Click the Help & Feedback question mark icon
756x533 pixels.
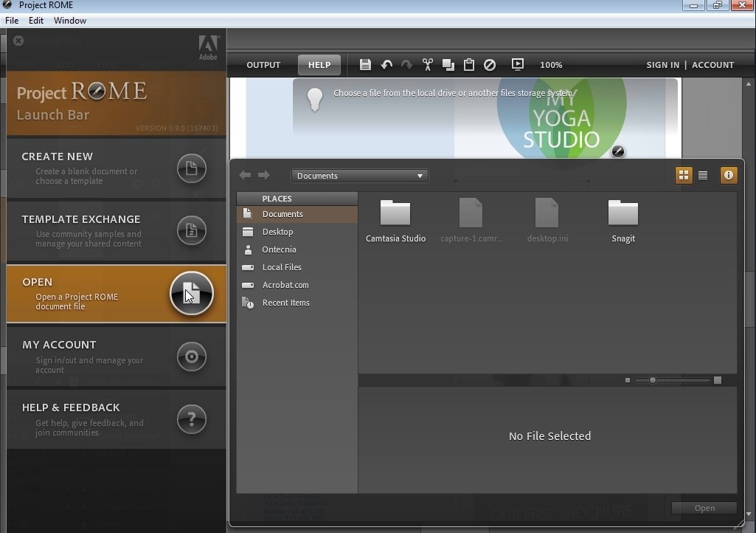point(192,419)
